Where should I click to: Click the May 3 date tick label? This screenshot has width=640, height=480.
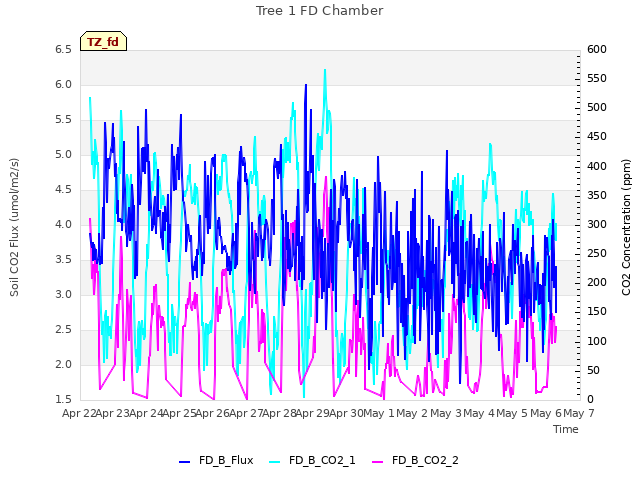coord(446,413)
